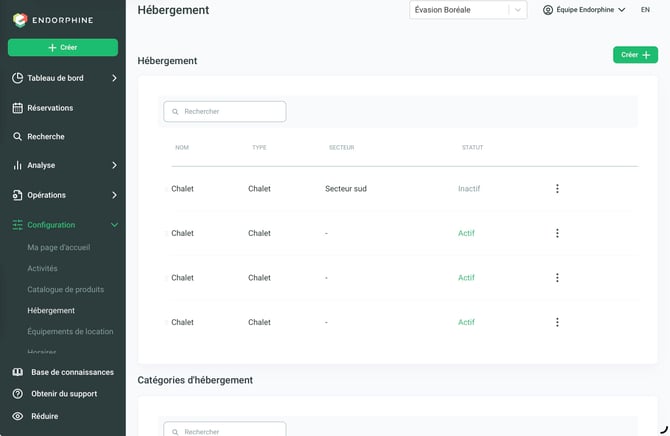670x436 pixels.
Task: Click the Obtenir du support question icon
Action: click(x=18, y=393)
